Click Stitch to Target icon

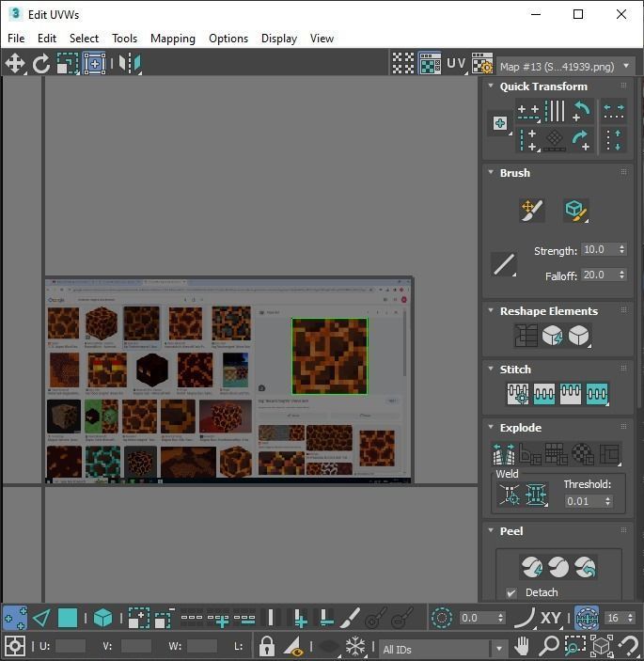click(518, 394)
